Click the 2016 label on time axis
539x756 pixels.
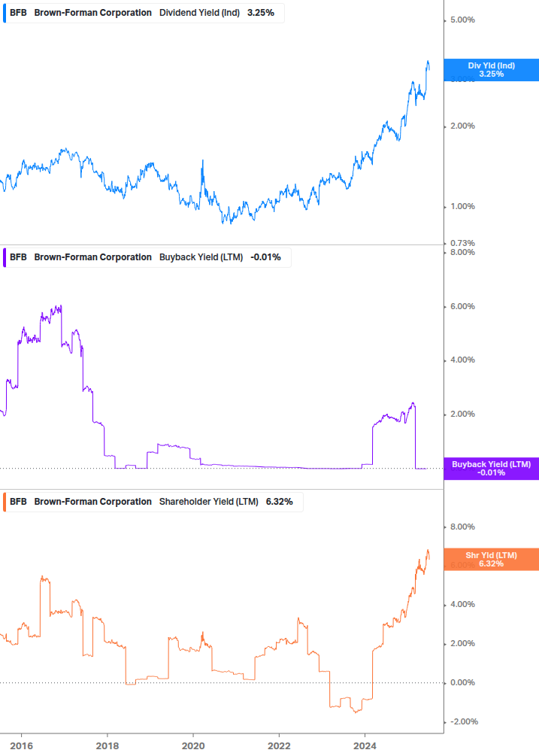22,746
